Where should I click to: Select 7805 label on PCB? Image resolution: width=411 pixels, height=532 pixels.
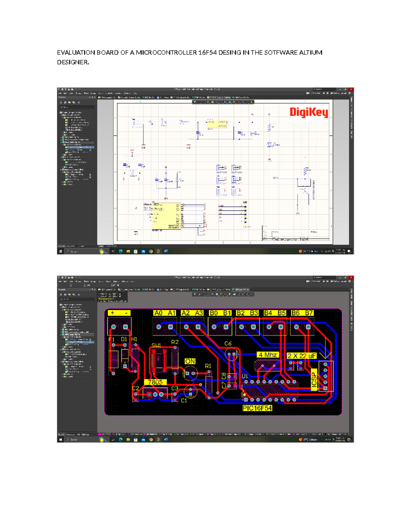[x=155, y=382]
